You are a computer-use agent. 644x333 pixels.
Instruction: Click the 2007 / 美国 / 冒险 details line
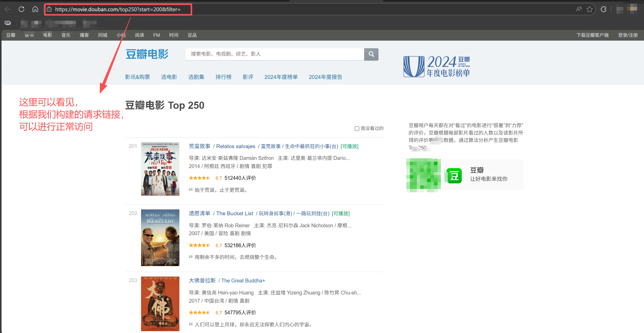(x=220, y=233)
